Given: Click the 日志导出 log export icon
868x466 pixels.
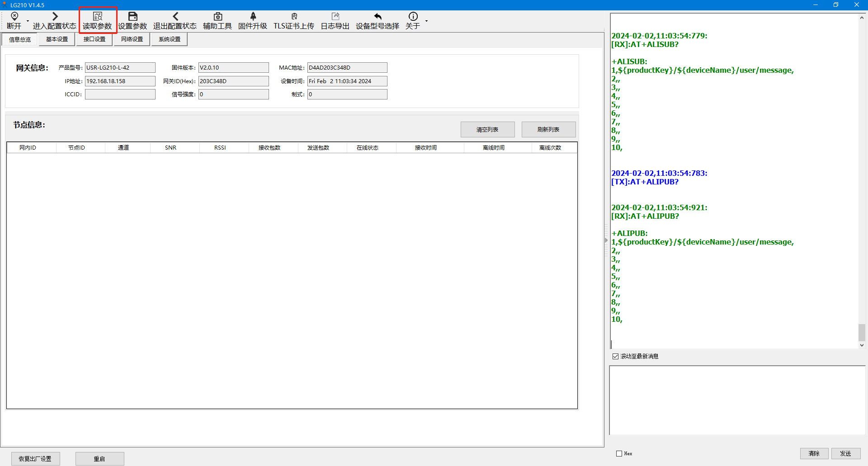Looking at the screenshot, I should tap(335, 16).
